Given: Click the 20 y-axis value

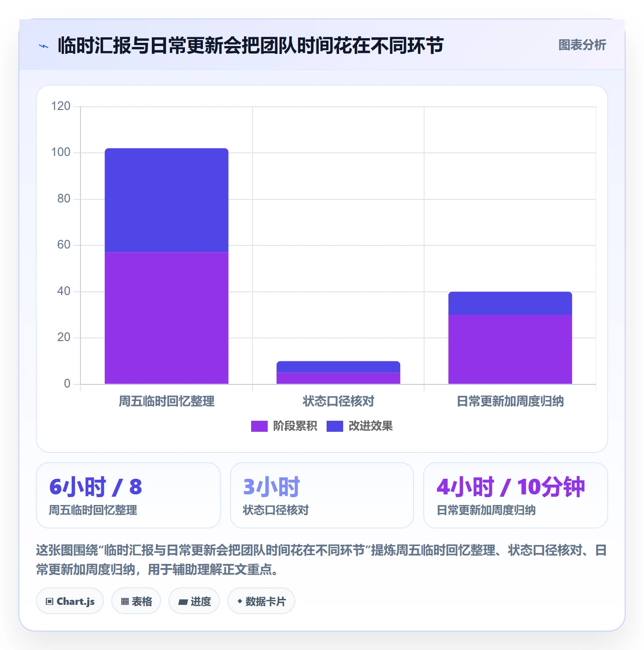Looking at the screenshot, I should click(64, 337).
